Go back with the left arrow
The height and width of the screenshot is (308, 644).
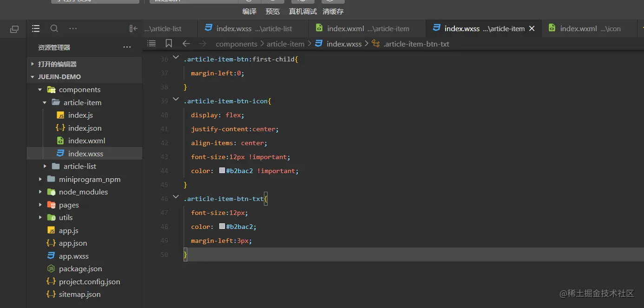[186, 43]
